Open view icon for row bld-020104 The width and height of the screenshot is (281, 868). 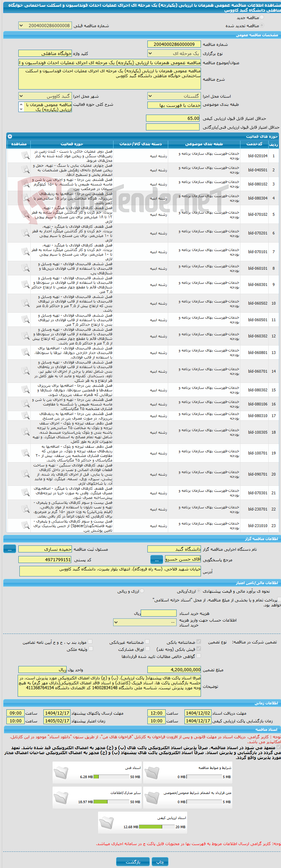tap(25, 155)
